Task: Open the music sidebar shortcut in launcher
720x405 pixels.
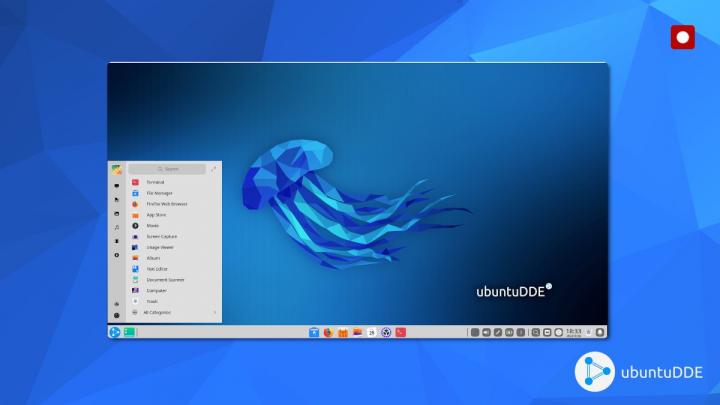Action: [117, 228]
